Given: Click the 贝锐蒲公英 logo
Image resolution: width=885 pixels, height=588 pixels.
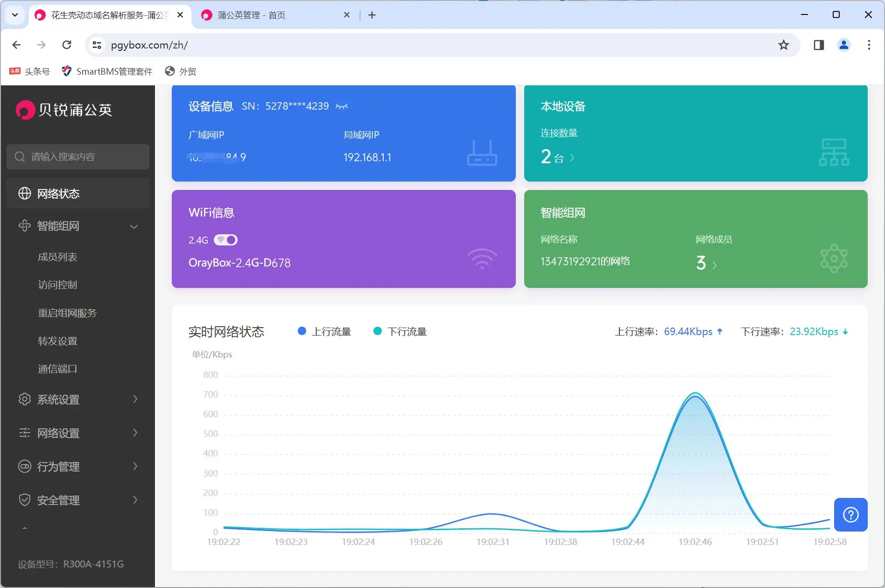Looking at the screenshot, I should coord(64,110).
